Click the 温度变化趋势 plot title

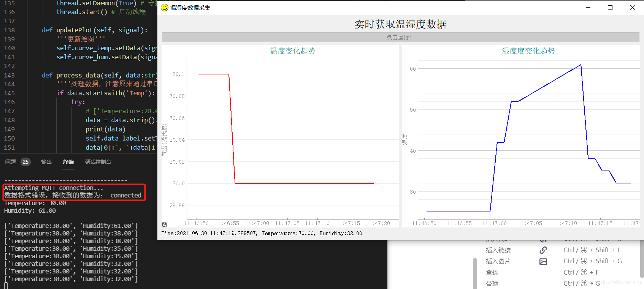click(x=292, y=51)
